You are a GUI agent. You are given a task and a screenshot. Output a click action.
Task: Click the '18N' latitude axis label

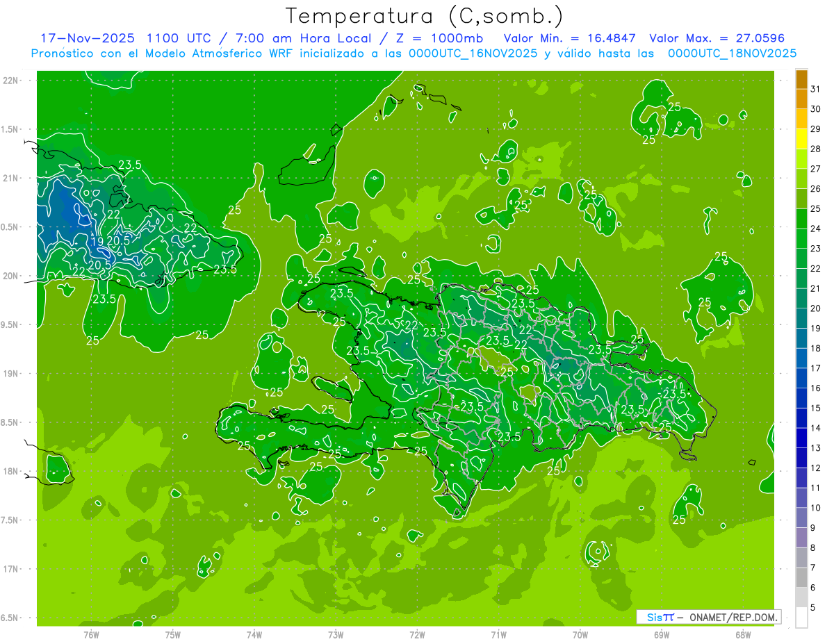[10, 472]
